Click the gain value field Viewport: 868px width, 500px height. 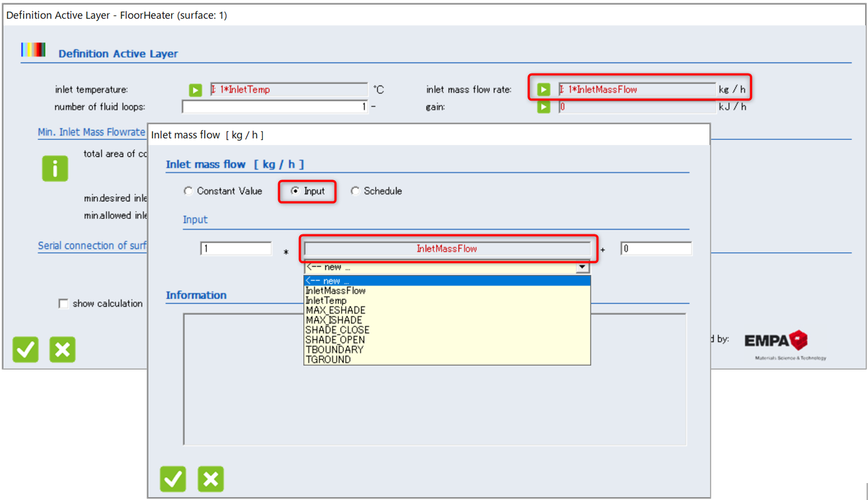(637, 107)
